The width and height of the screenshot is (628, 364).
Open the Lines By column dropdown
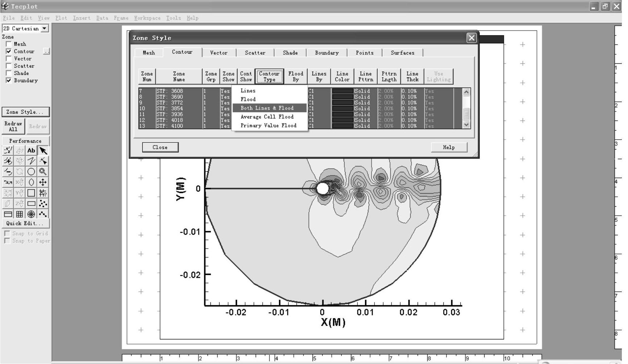(319, 76)
